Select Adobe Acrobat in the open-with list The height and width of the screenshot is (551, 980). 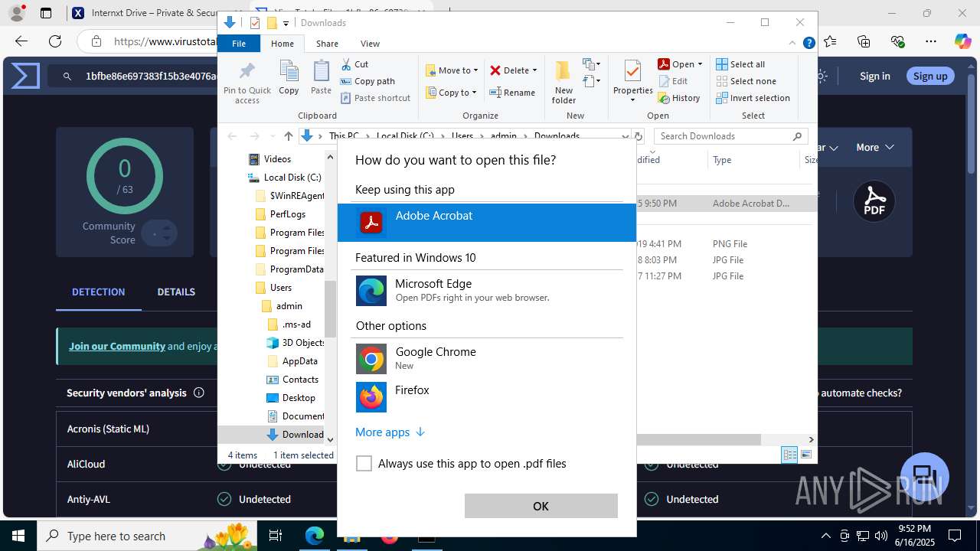point(487,223)
